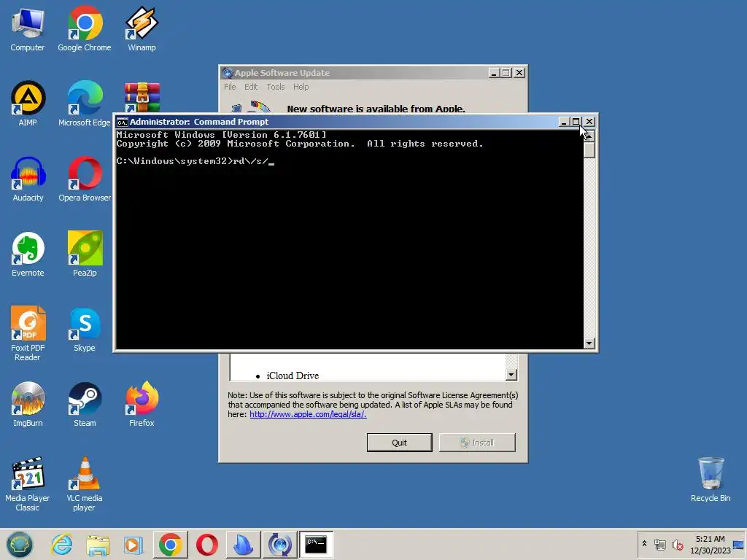Show hidden system tray icons
This screenshot has height=560, width=747.
click(x=645, y=543)
